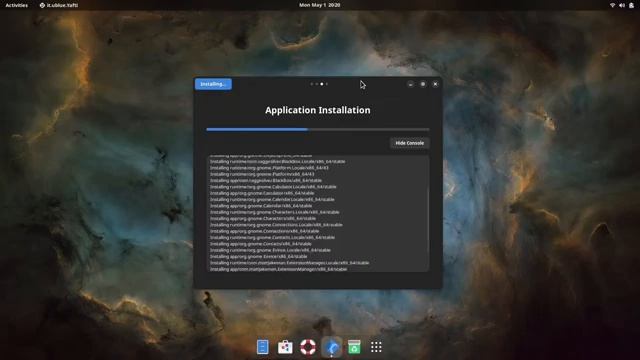Select the Calendar.Locale runtime console line
This screenshot has width=640, height=360.
point(272,199)
